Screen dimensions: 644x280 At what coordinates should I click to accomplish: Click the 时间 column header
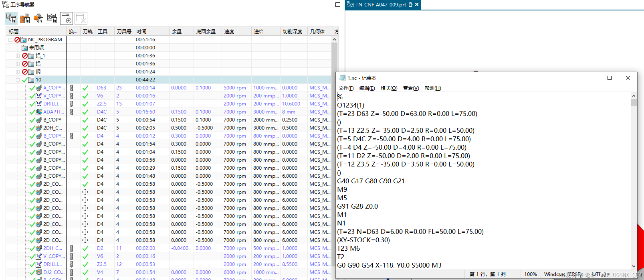click(151, 31)
